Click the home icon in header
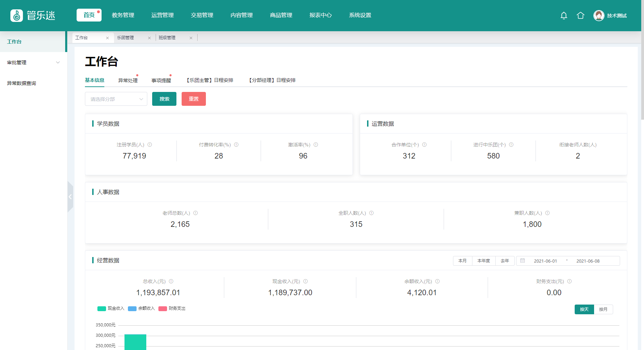 (580, 16)
